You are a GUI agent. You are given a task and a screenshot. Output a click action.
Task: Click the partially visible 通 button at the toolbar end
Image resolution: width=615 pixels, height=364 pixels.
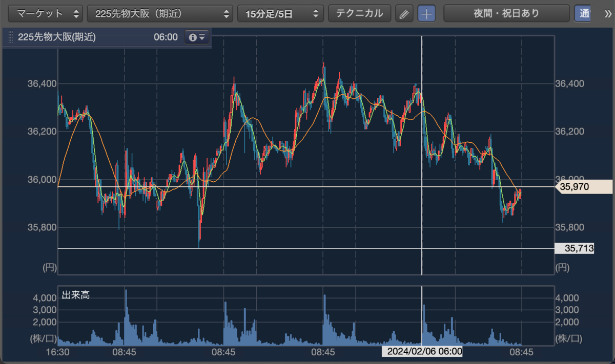point(583,14)
